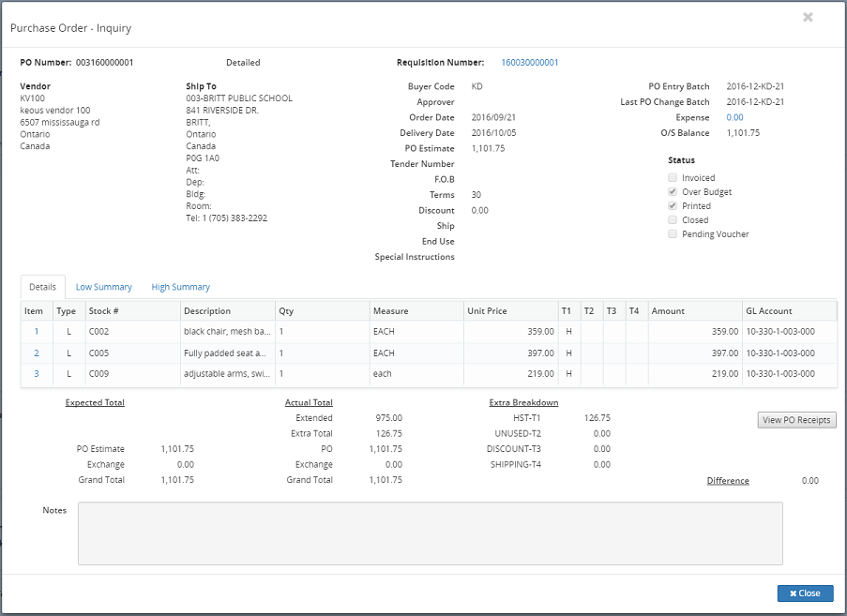The width and height of the screenshot is (847, 616).
Task: Open requisition number 160030000001 link
Action: [x=530, y=63]
